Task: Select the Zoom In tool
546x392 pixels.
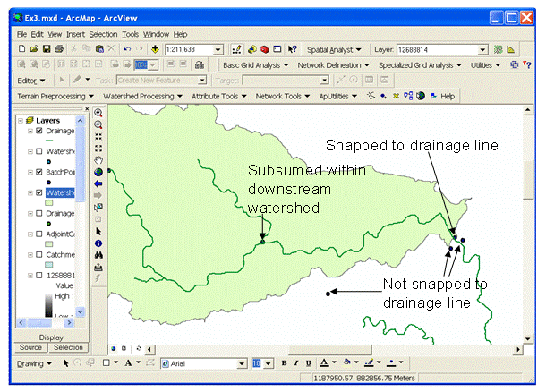Action: pyautogui.click(x=98, y=113)
